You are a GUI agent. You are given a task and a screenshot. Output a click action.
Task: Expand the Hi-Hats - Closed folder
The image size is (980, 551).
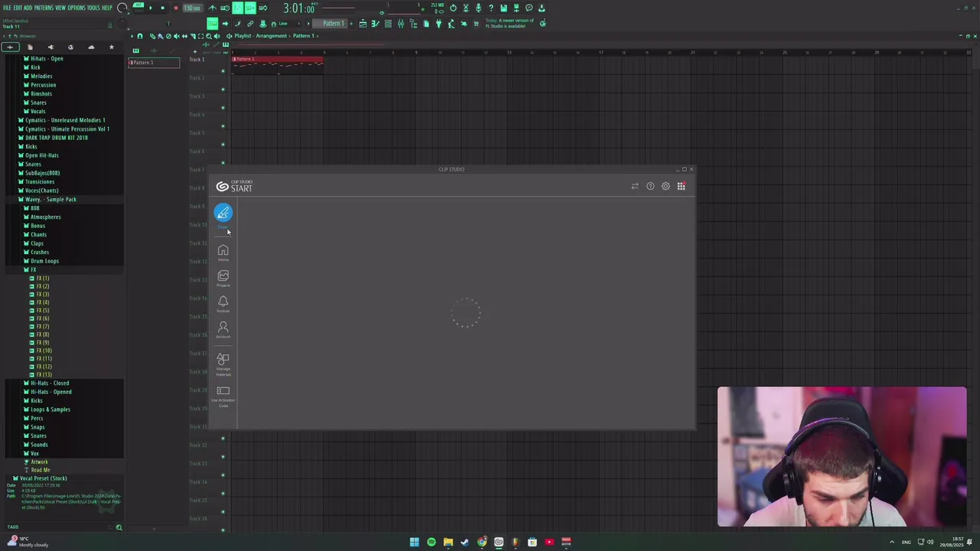coord(47,383)
